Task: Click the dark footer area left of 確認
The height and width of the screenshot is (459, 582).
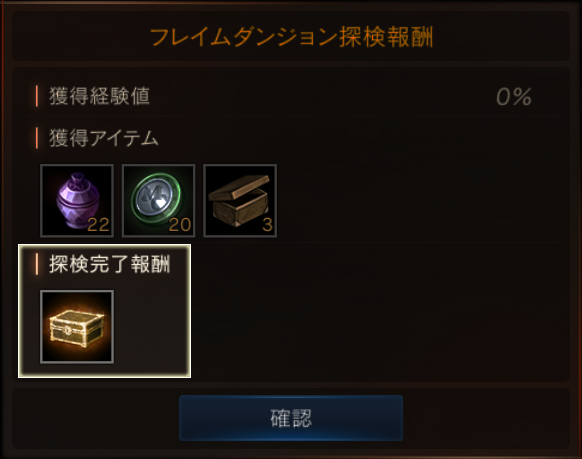Action: click(x=96, y=418)
